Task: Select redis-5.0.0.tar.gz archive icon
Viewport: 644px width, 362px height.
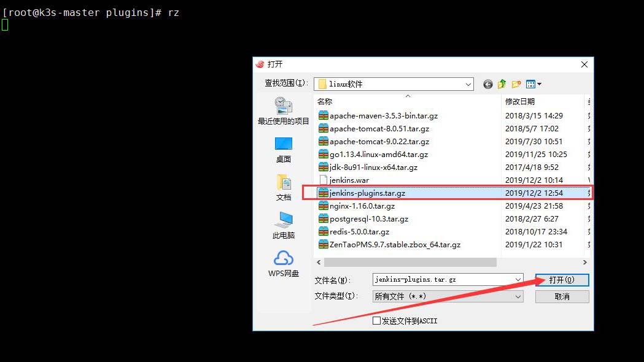Action: pyautogui.click(x=324, y=231)
